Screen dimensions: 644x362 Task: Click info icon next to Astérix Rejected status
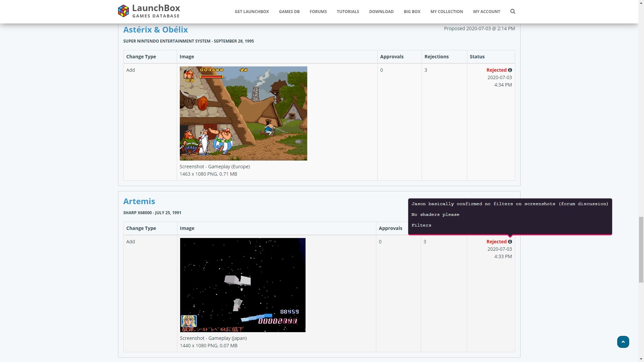510,70
